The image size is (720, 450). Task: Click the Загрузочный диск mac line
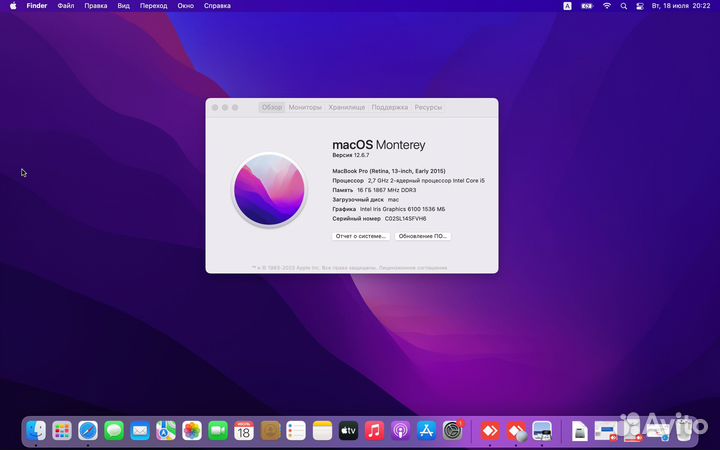(366, 200)
